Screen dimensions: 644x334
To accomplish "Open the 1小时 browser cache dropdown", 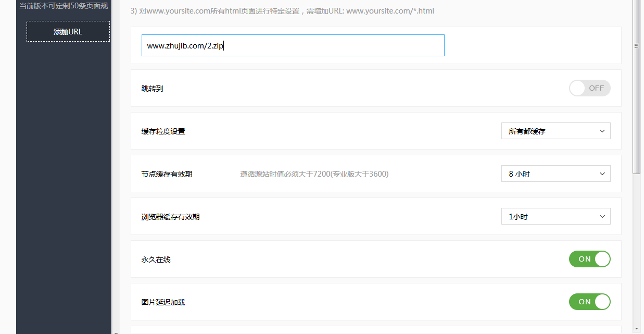I will coord(555,216).
